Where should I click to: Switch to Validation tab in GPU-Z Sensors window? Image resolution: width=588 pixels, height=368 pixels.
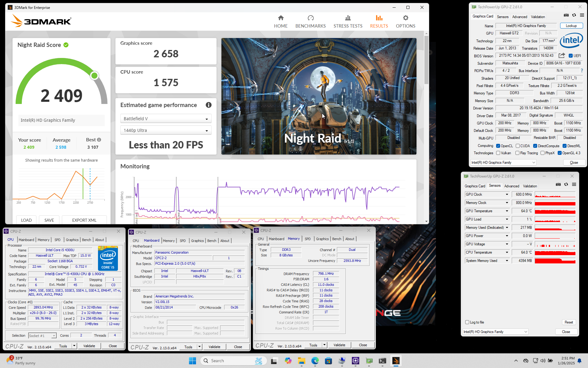coord(530,186)
